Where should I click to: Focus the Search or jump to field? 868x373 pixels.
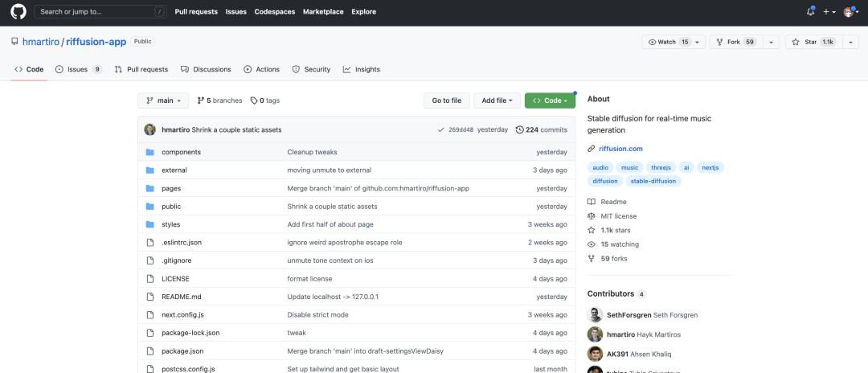click(100, 11)
